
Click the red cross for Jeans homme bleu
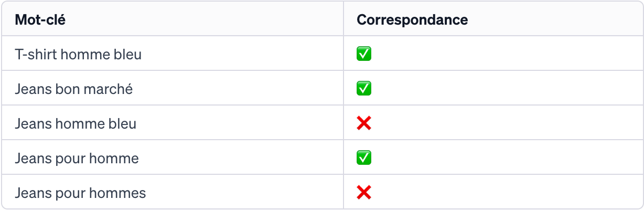click(x=364, y=123)
